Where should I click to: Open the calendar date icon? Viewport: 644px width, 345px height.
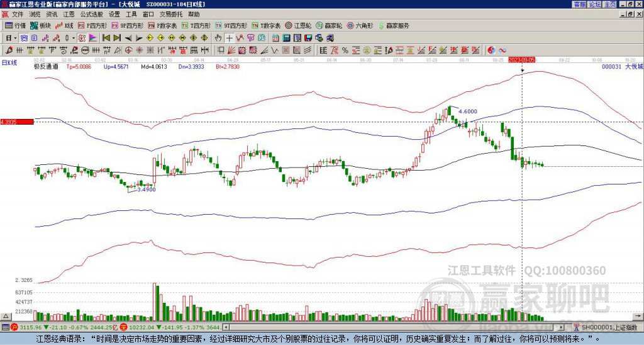click(275, 38)
